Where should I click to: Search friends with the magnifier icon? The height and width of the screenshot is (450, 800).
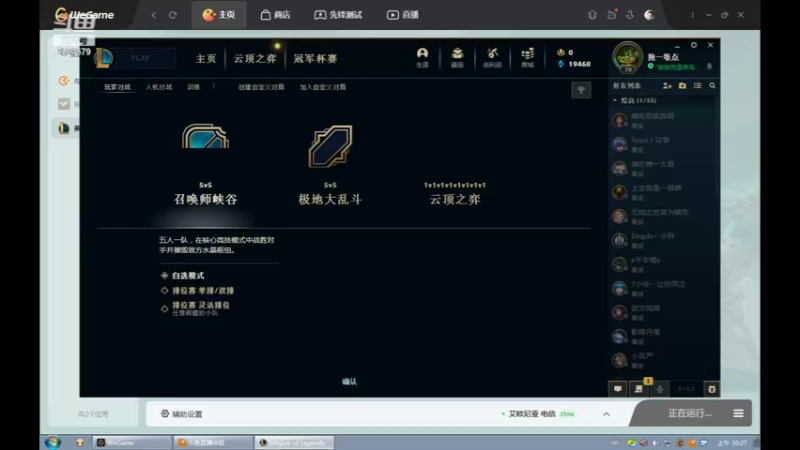712,86
